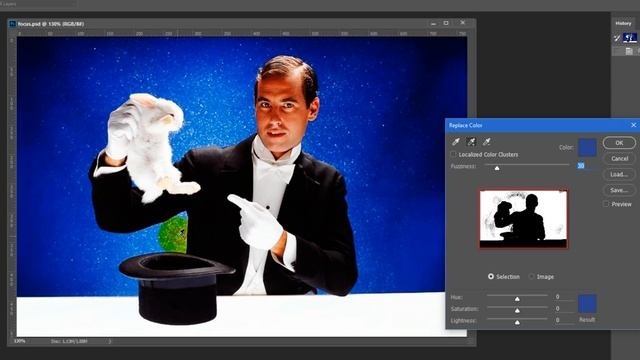
Task: Click the Save... button
Action: (x=619, y=190)
